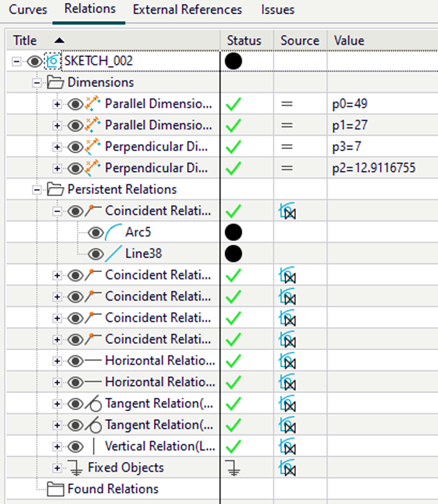
Task: Click the Status column header
Action: pos(244,41)
